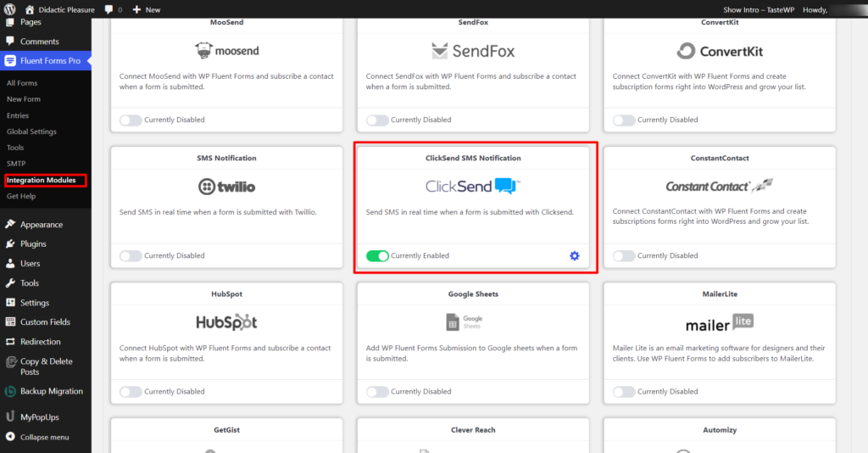Click the Copy & Delete Posts icon
This screenshot has height=453, width=868.
coord(10,362)
